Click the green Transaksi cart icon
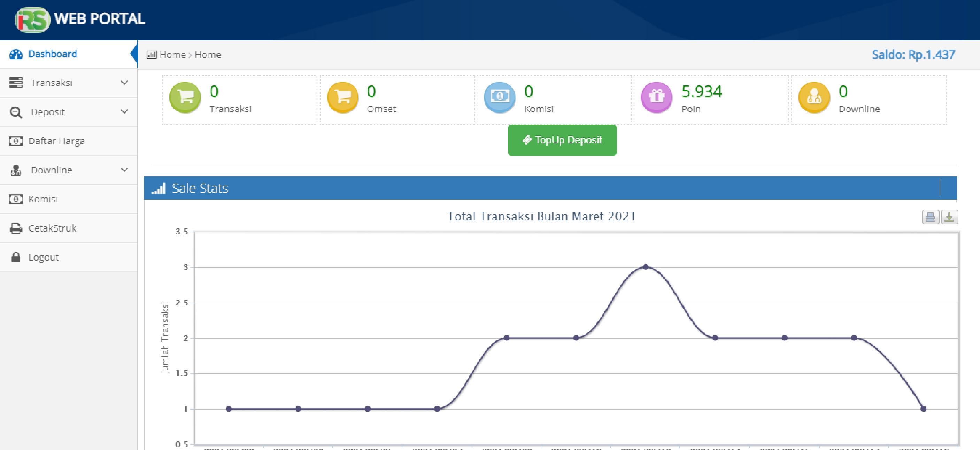 point(185,98)
